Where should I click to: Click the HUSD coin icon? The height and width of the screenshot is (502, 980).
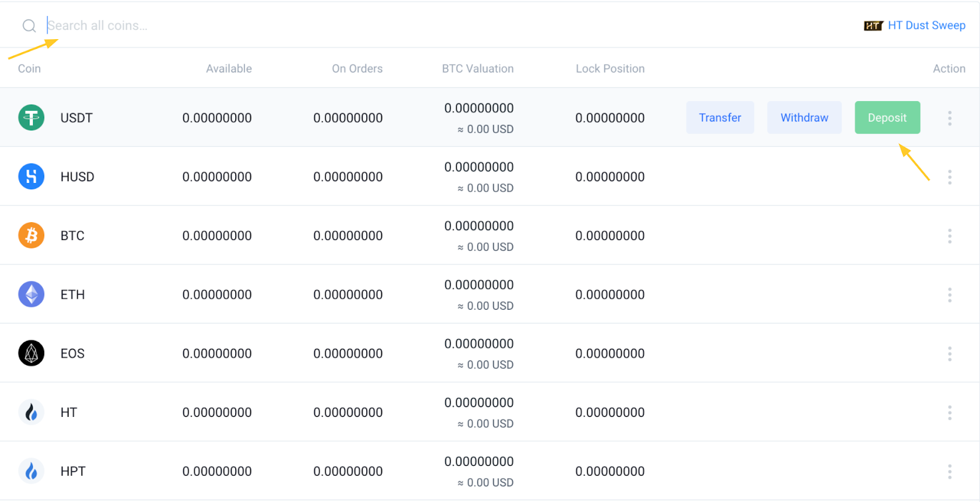click(31, 176)
